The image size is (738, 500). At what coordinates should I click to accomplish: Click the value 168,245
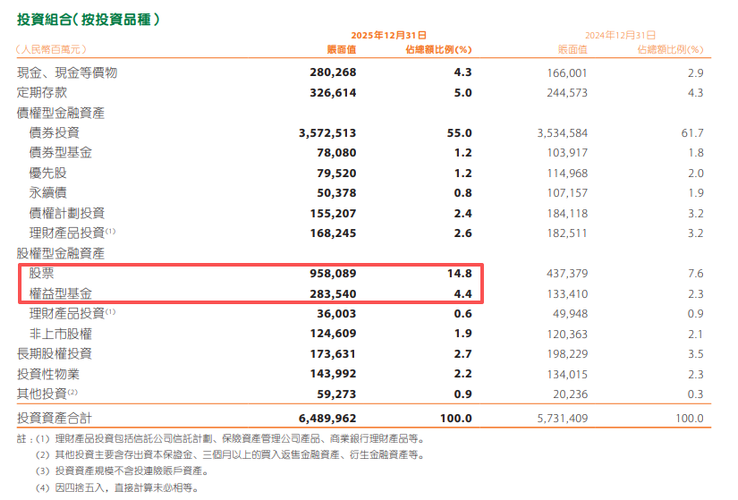tap(333, 233)
